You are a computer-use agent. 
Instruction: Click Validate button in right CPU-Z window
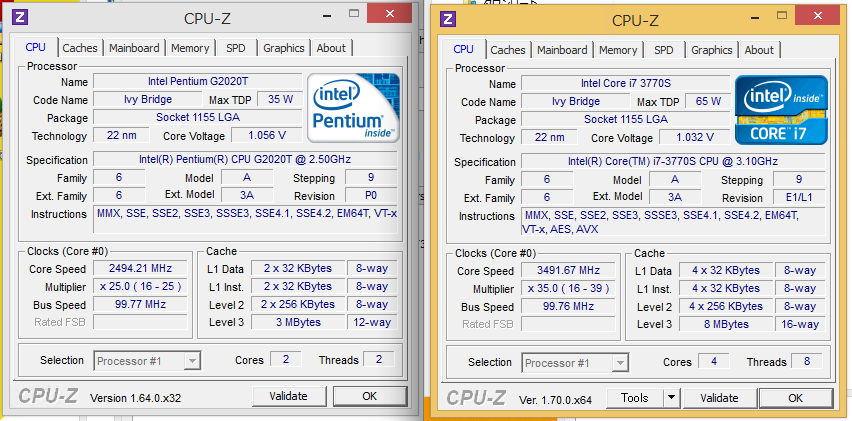click(x=719, y=398)
